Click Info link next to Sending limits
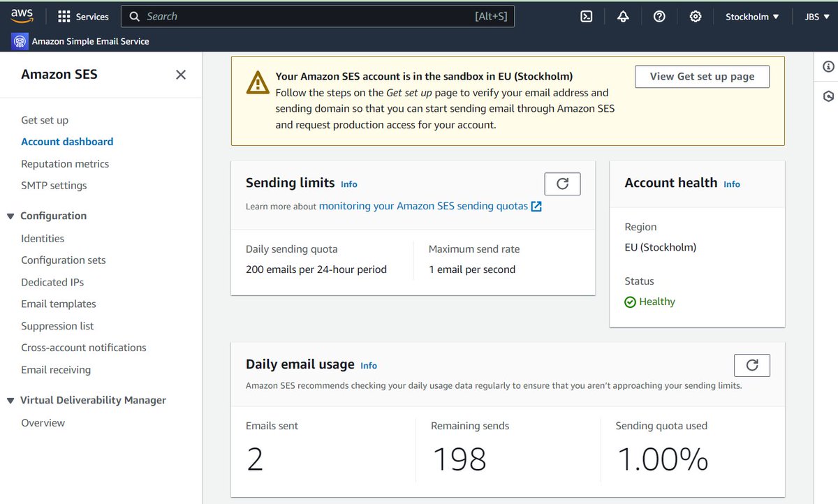 point(349,184)
